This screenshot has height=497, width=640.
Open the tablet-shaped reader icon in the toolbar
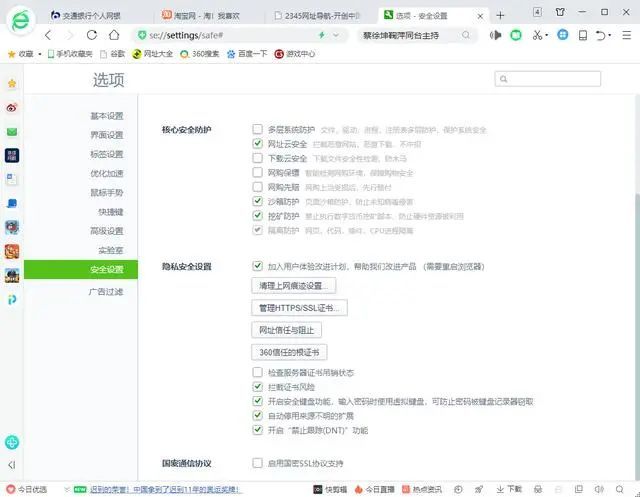tap(583, 36)
